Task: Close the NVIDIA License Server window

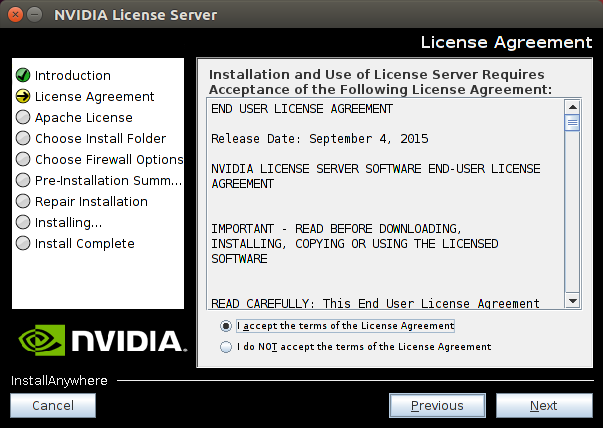Action: tap(15, 16)
